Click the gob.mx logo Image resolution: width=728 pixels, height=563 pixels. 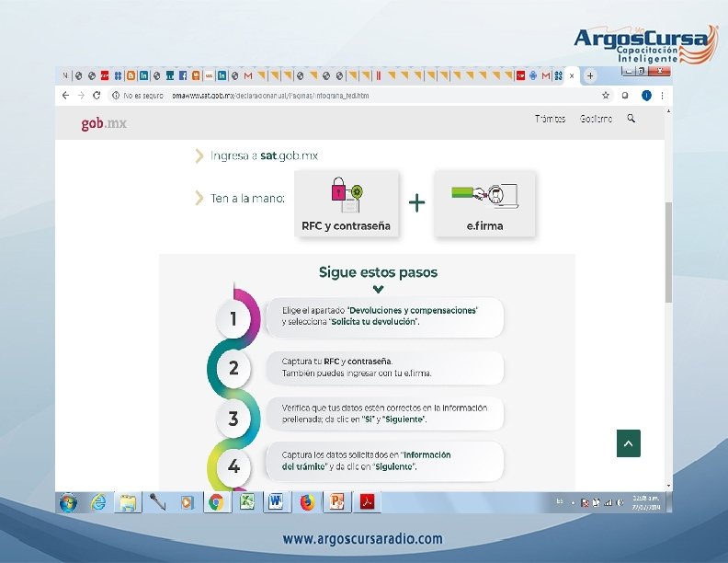pos(104,123)
